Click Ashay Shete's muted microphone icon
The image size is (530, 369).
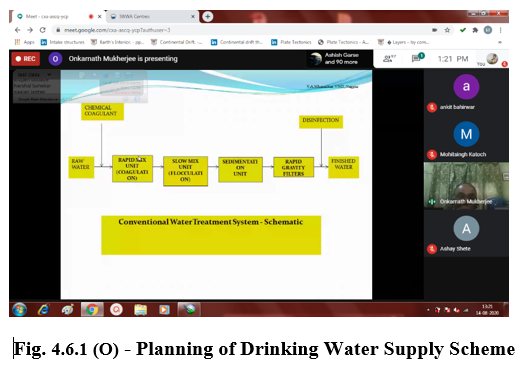[x=432, y=249]
